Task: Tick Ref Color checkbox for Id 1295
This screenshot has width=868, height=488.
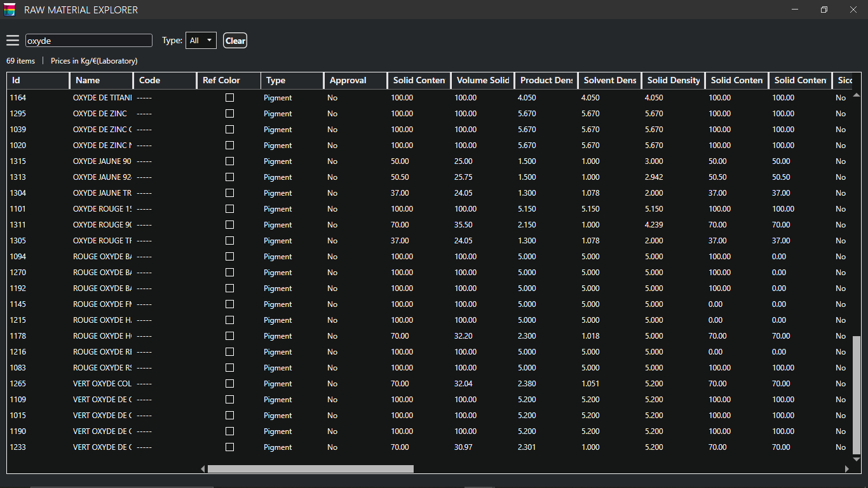Action: (229, 114)
